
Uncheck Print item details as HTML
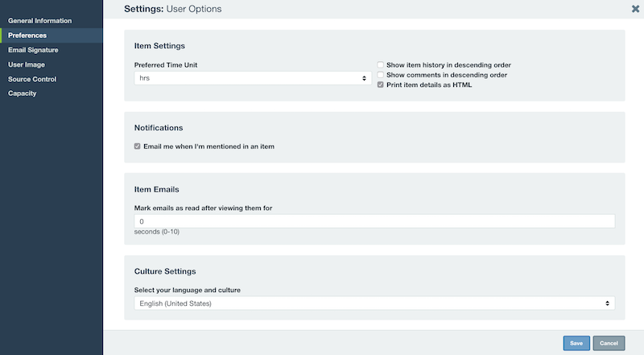[380, 85]
